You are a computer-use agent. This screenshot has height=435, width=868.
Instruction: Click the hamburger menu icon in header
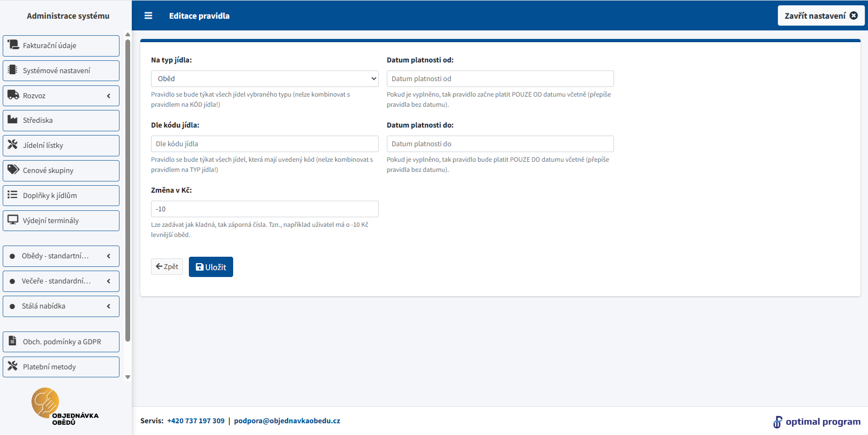(148, 16)
